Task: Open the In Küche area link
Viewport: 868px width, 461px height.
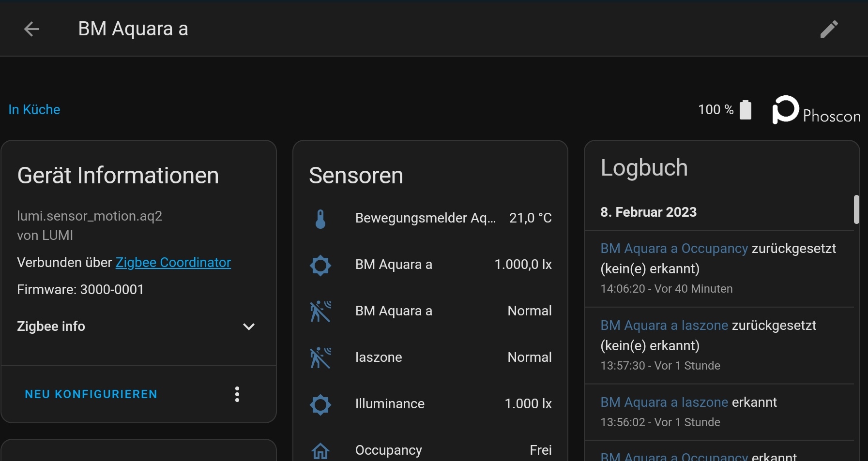Action: [34, 110]
